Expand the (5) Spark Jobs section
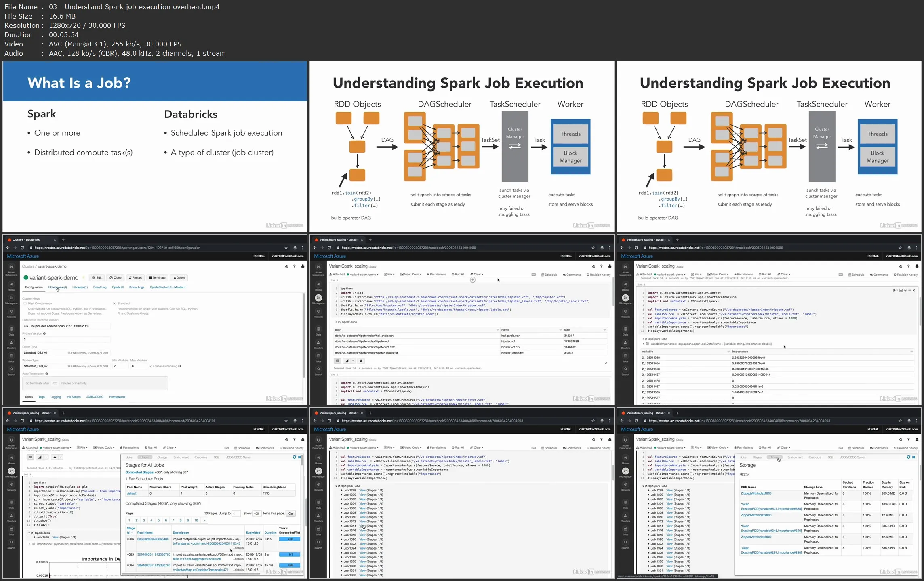The height and width of the screenshot is (581, 924). (x=346, y=322)
